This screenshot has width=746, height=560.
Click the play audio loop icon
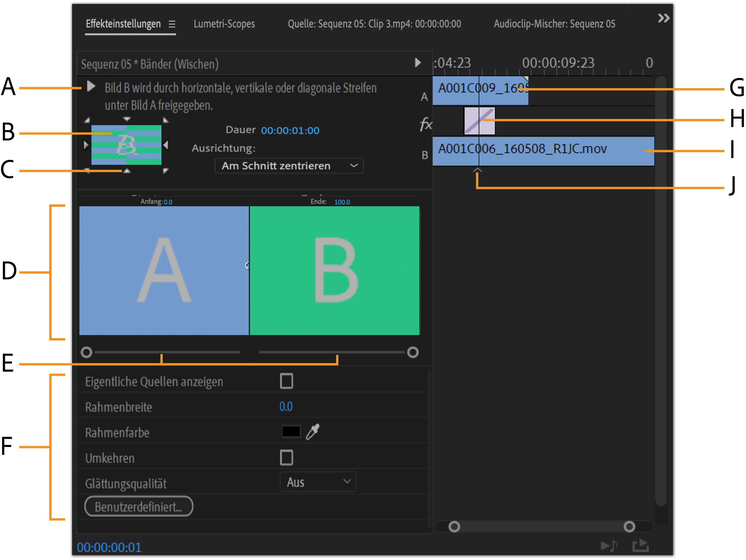click(609, 546)
